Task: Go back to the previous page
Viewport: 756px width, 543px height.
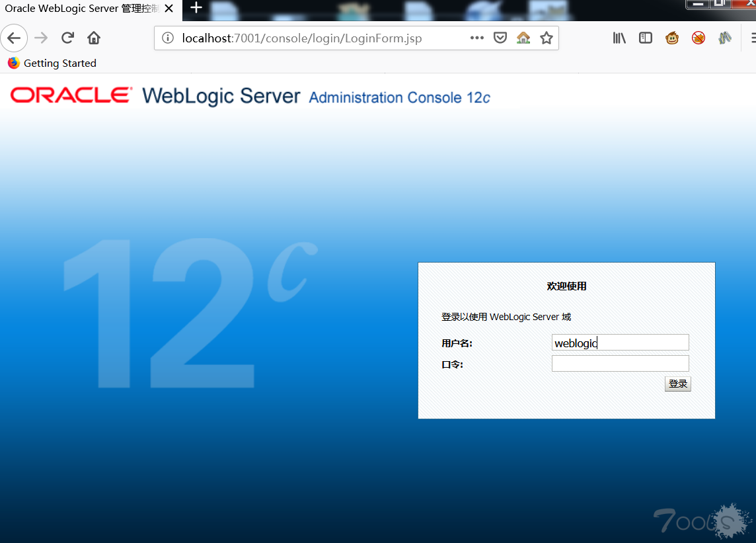Action: click(x=14, y=38)
